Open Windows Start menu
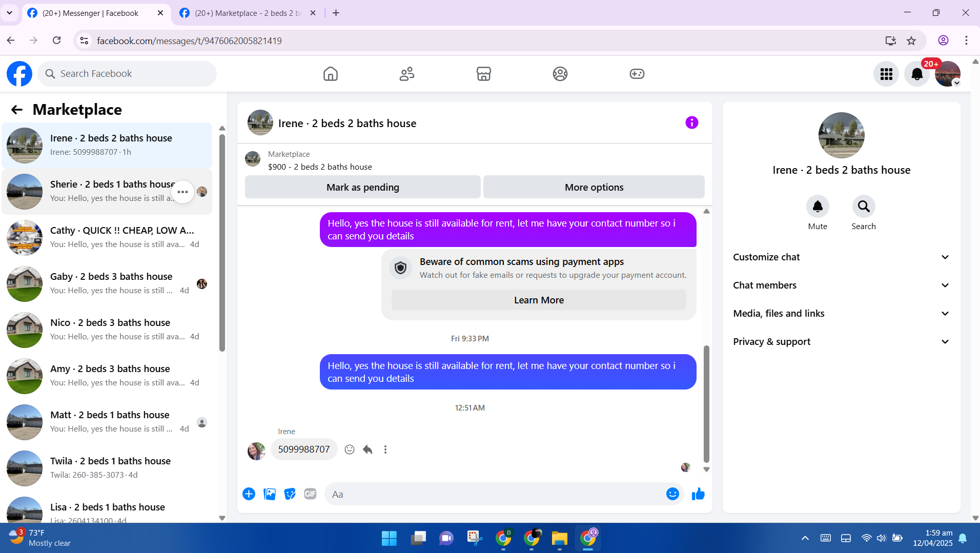Screen dimensions: 980x553 pos(389,538)
